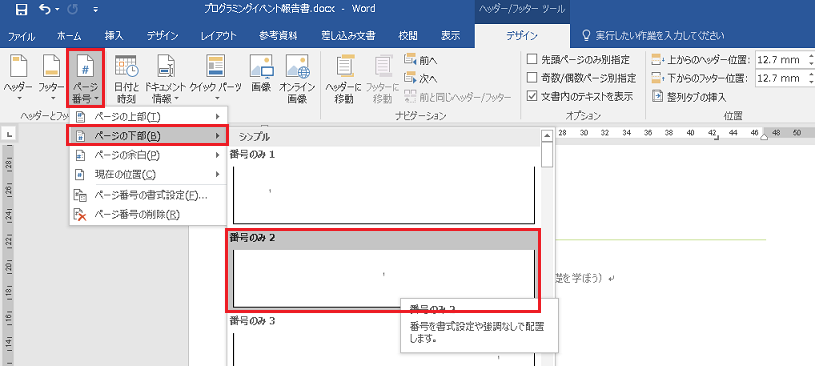Switch to the 差し込み文書 (Mailings) tab

[x=348, y=36]
